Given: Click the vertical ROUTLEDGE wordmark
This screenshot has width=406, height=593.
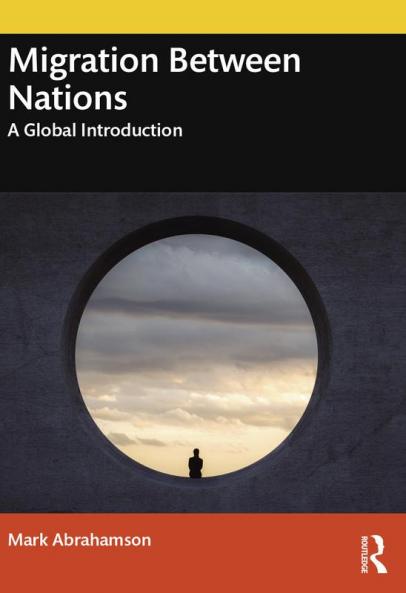Looking at the screenshot, I should [x=365, y=554].
